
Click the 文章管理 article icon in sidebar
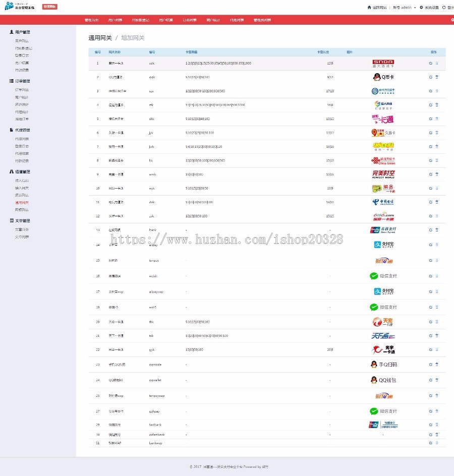11,220
